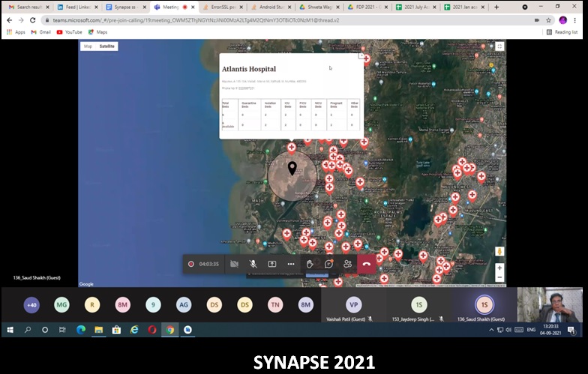Click the browser address bar URL
Image resolution: width=588 pixels, height=374 pixels.
pyautogui.click(x=196, y=20)
